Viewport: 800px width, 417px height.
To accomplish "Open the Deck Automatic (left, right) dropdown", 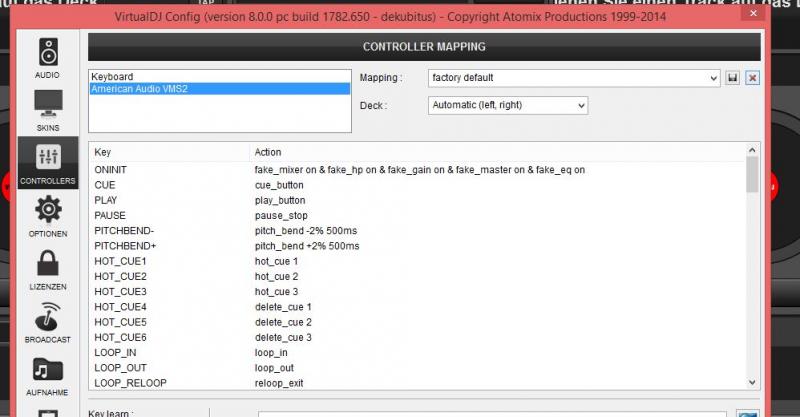I will pos(508,105).
